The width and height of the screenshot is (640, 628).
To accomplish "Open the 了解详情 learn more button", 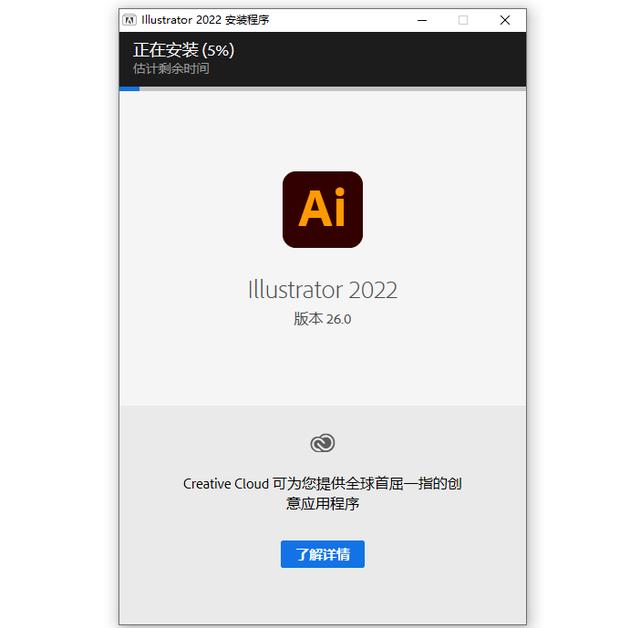I will click(322, 554).
